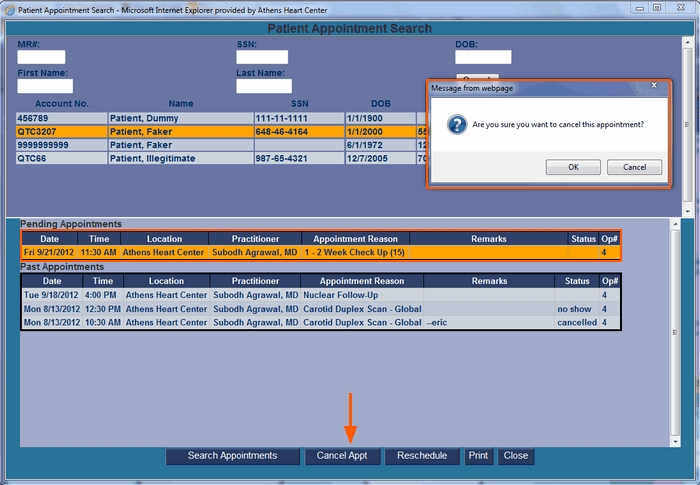Click Patient, Dummy name cell

pos(180,118)
